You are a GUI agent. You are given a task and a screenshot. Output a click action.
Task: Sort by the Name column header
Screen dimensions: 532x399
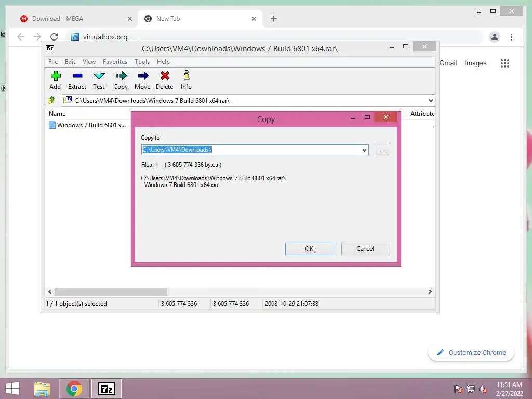86,114
